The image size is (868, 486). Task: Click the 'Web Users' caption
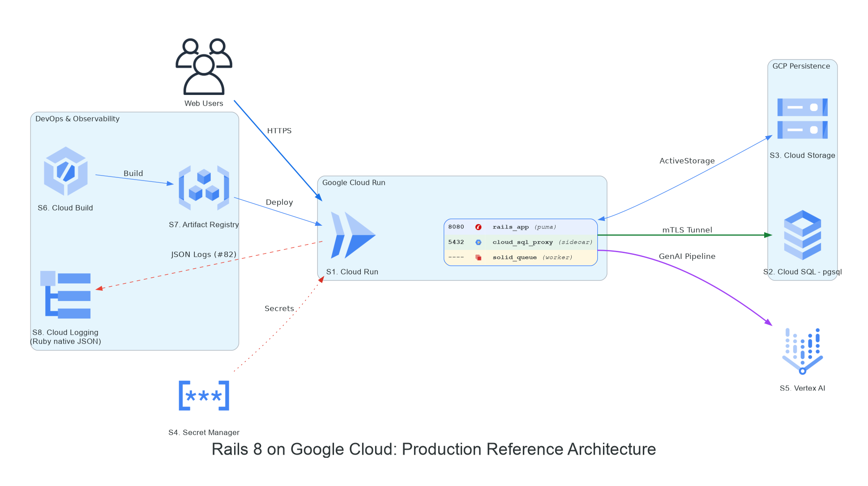coord(204,103)
